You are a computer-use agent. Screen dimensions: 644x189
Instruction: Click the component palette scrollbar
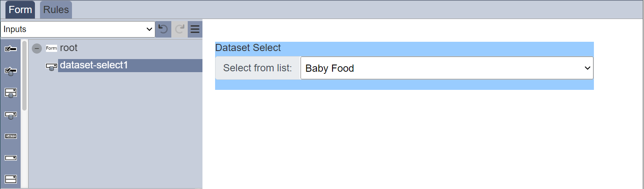point(24,76)
